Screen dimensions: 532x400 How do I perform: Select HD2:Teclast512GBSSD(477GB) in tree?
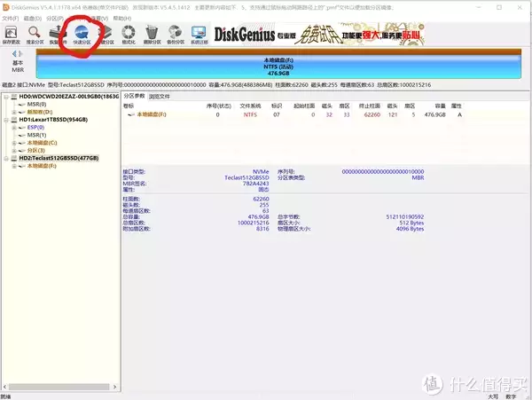point(59,158)
